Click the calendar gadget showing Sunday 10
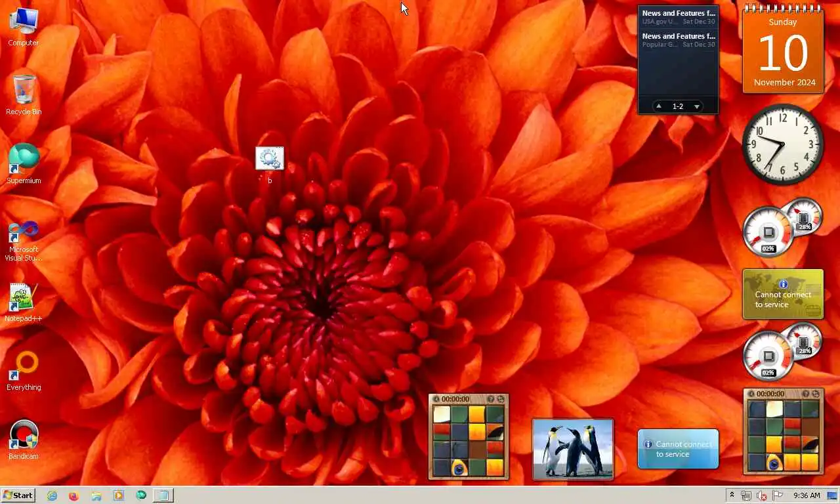This screenshot has height=504, width=840. click(x=784, y=49)
